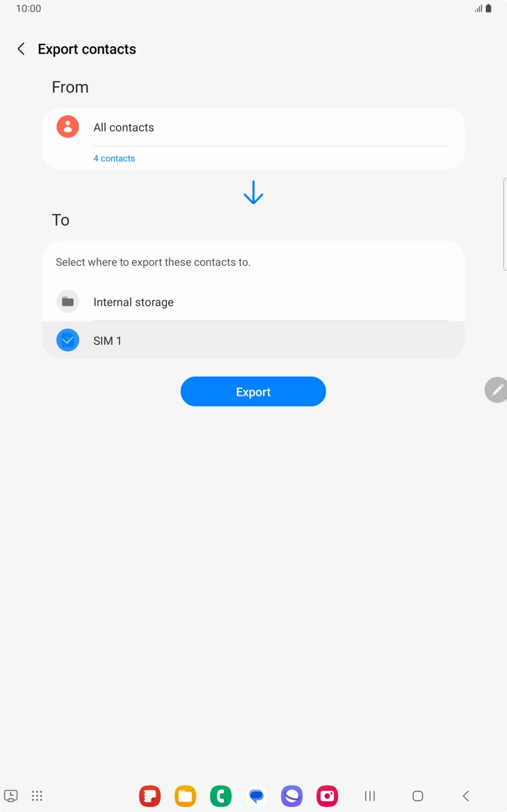Tap the system back navigation arrow

point(466,796)
